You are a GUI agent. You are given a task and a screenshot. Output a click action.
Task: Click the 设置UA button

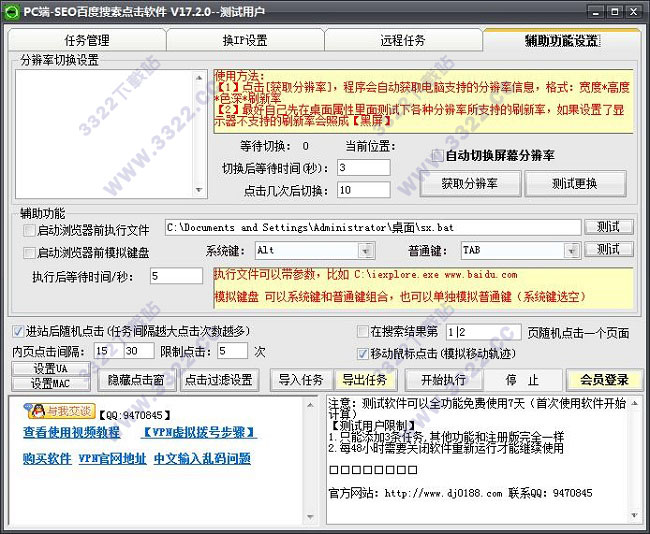click(51, 369)
